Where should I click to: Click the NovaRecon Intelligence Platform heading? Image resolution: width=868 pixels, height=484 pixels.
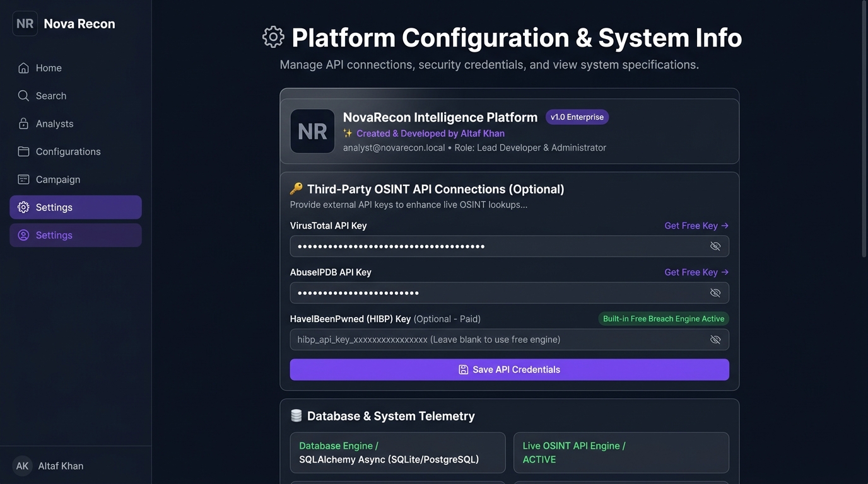point(440,117)
